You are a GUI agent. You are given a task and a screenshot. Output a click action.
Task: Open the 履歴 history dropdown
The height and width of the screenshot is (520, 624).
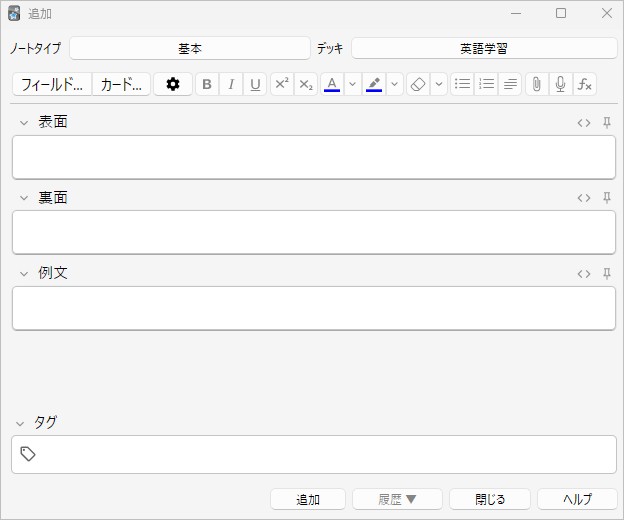396,499
